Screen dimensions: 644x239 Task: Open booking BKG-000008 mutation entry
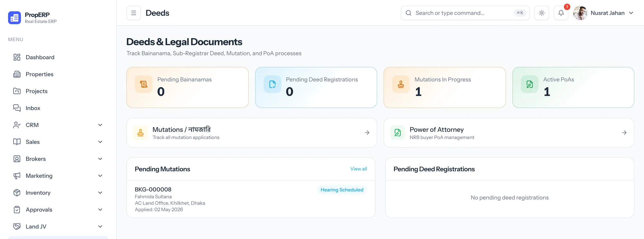click(x=251, y=199)
